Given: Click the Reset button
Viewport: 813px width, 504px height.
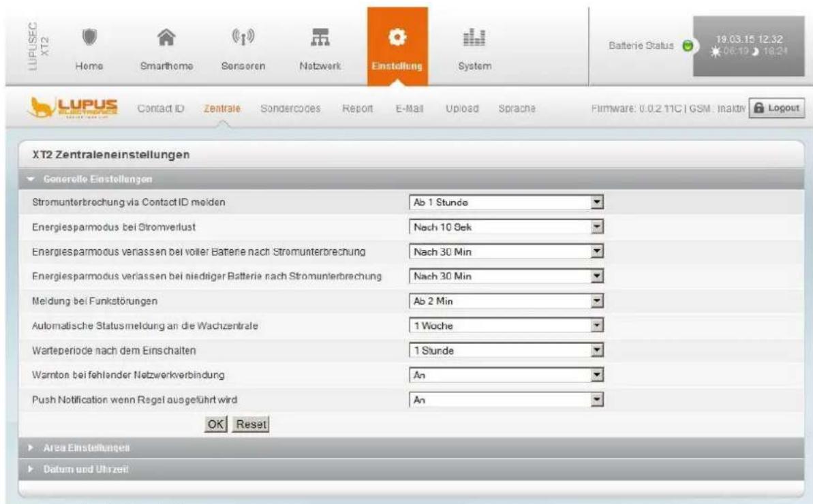Looking at the screenshot, I should (251, 424).
